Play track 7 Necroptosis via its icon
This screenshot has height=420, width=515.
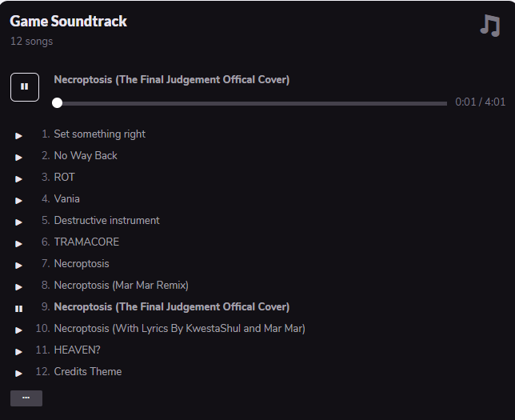[x=18, y=265]
